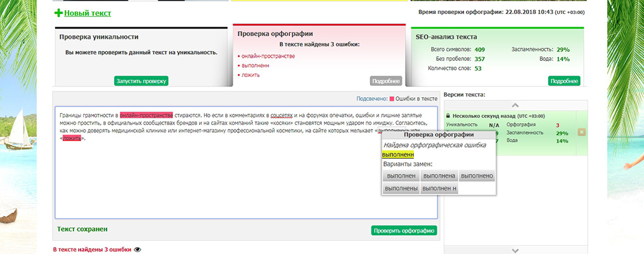Select the error item онлайн-пространстве in the list
This screenshot has height=254, width=644.
[x=267, y=56]
